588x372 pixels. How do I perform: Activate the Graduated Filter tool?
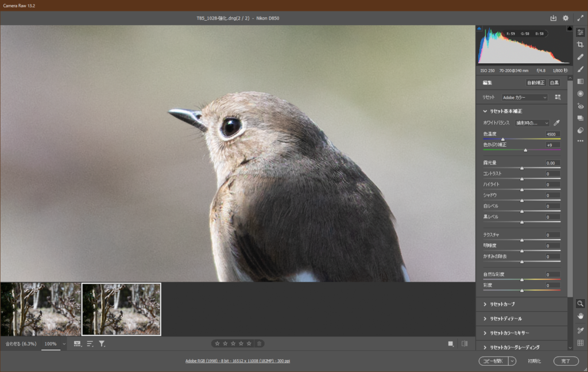(x=580, y=82)
